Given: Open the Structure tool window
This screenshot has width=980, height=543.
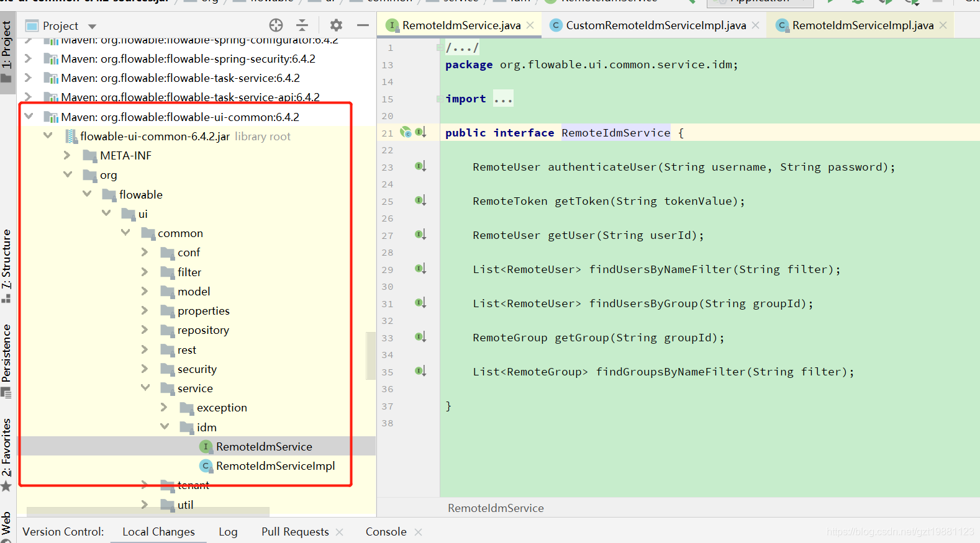Looking at the screenshot, I should pyautogui.click(x=7, y=266).
